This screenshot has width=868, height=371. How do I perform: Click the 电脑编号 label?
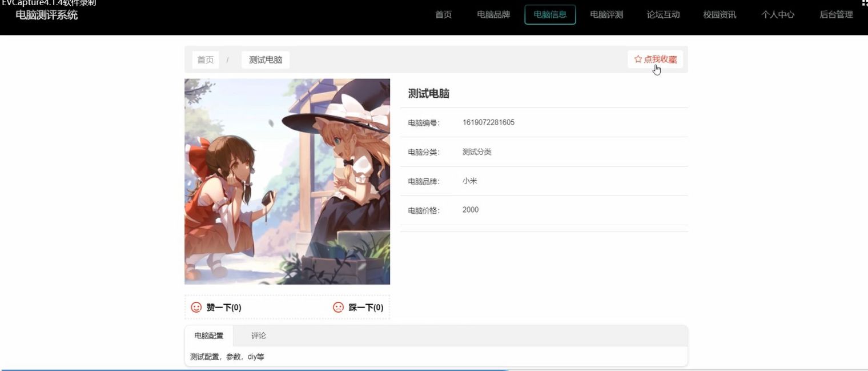tap(424, 123)
